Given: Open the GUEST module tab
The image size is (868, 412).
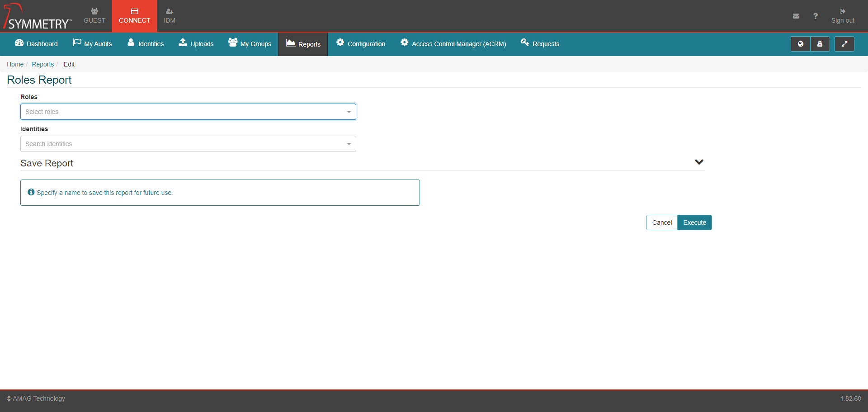Looking at the screenshot, I should tap(94, 16).
